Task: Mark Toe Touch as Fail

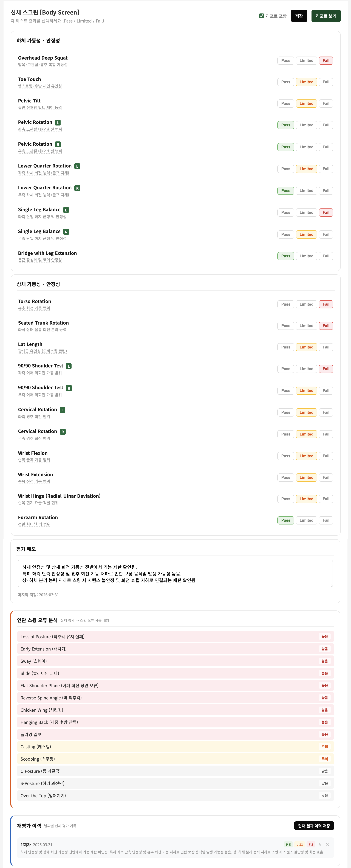Action: pos(325,82)
